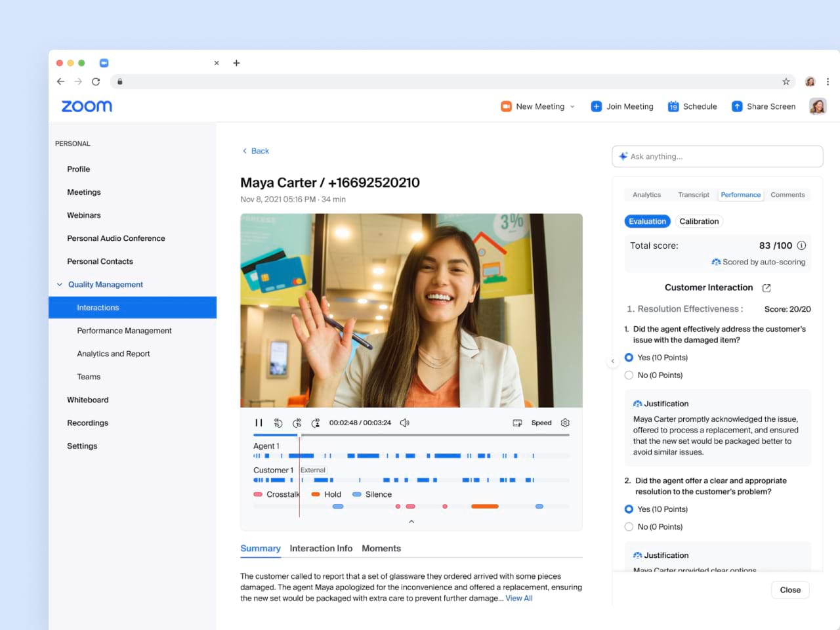Skip forward 15 seconds in recording

(x=297, y=423)
